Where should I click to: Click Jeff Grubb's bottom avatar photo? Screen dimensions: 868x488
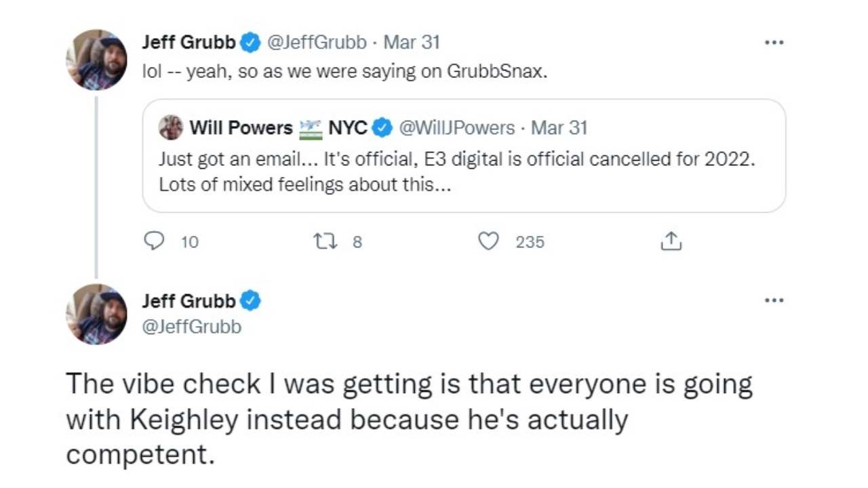click(x=96, y=314)
